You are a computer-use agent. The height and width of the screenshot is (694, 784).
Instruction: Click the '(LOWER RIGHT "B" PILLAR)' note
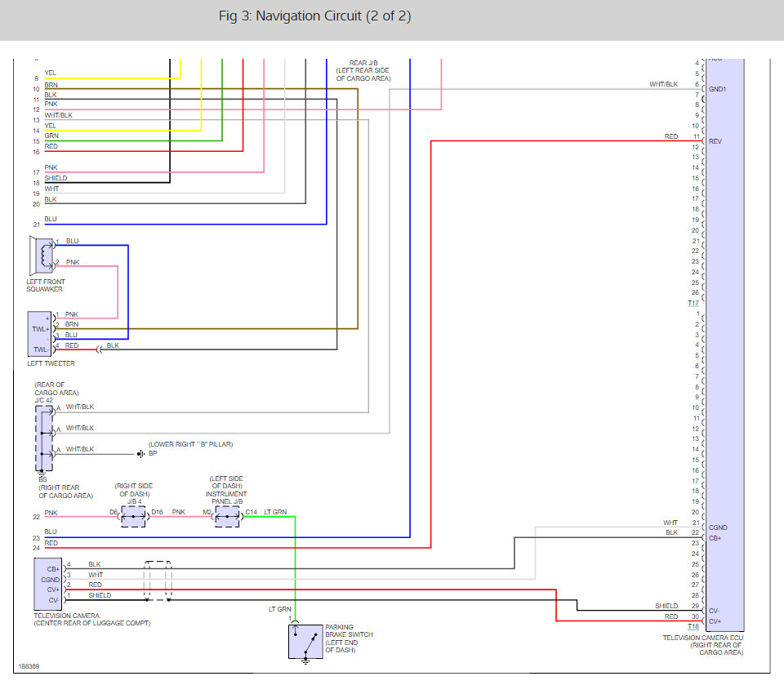(x=190, y=444)
